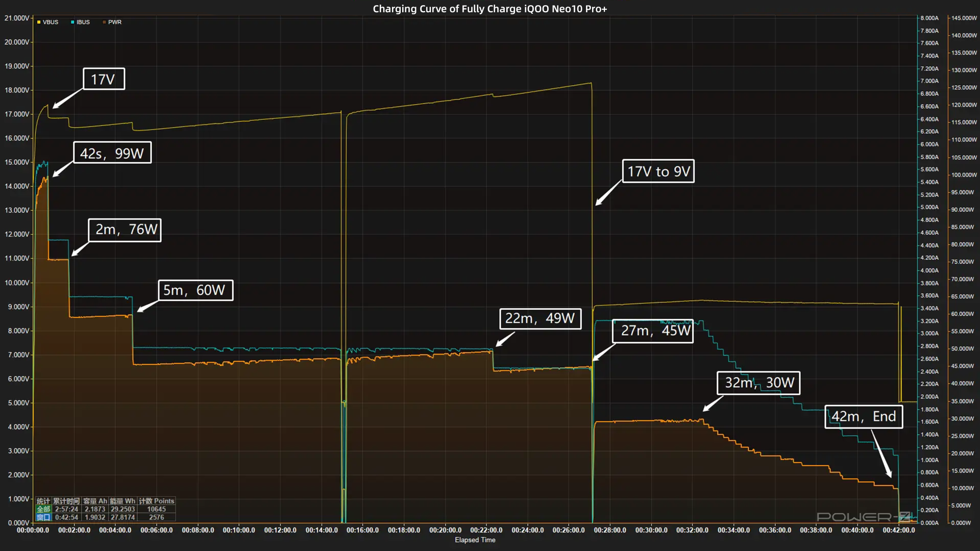Select the capacity value '2.1873'

(x=95, y=509)
